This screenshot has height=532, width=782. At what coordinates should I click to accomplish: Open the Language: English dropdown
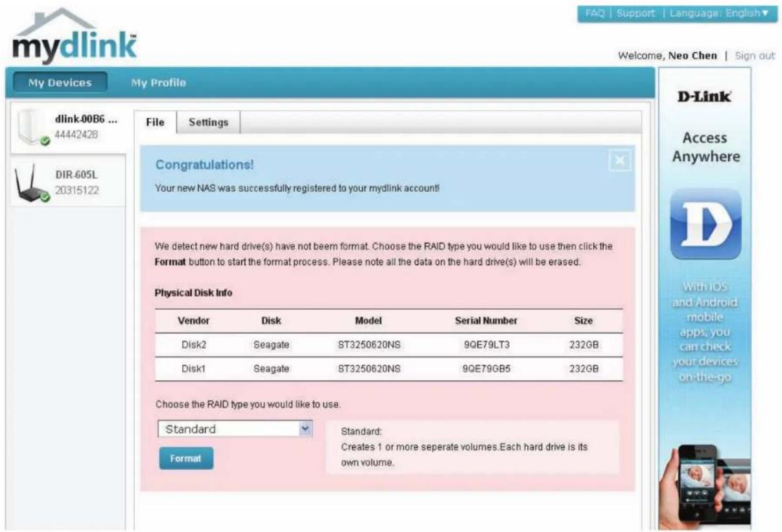pyautogui.click(x=720, y=14)
